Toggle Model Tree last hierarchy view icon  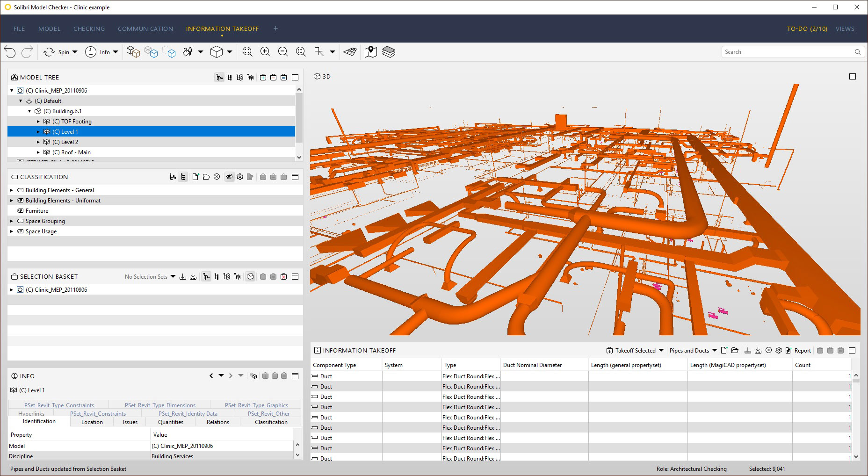pos(251,78)
